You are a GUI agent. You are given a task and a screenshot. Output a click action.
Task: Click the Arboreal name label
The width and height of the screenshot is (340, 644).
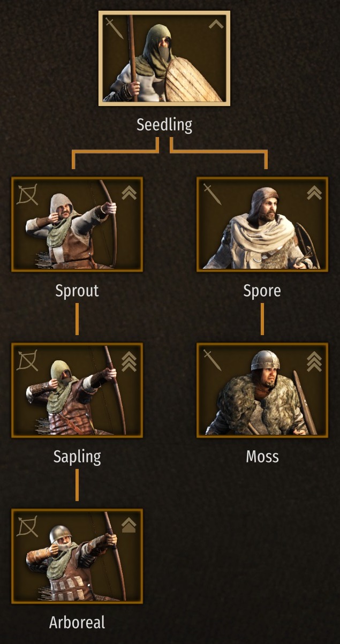point(77,623)
